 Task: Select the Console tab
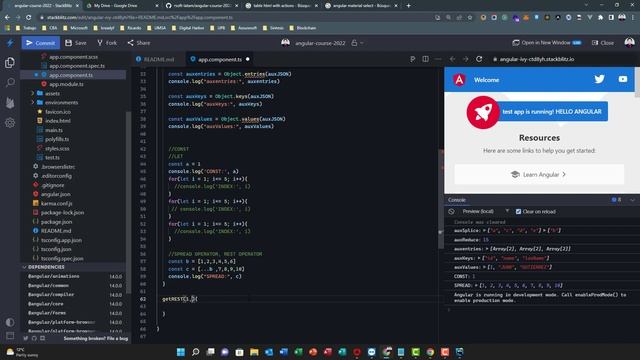pos(457,200)
